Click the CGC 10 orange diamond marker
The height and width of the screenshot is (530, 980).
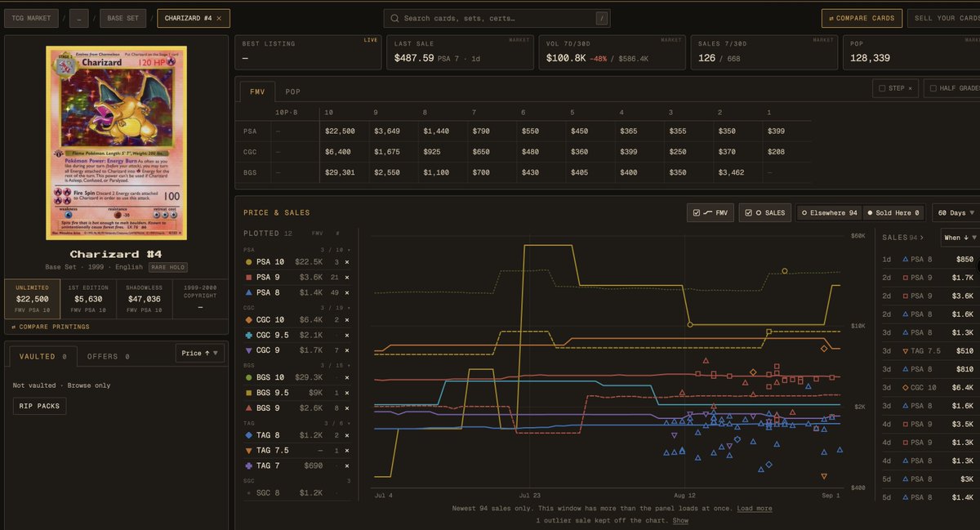click(249, 320)
